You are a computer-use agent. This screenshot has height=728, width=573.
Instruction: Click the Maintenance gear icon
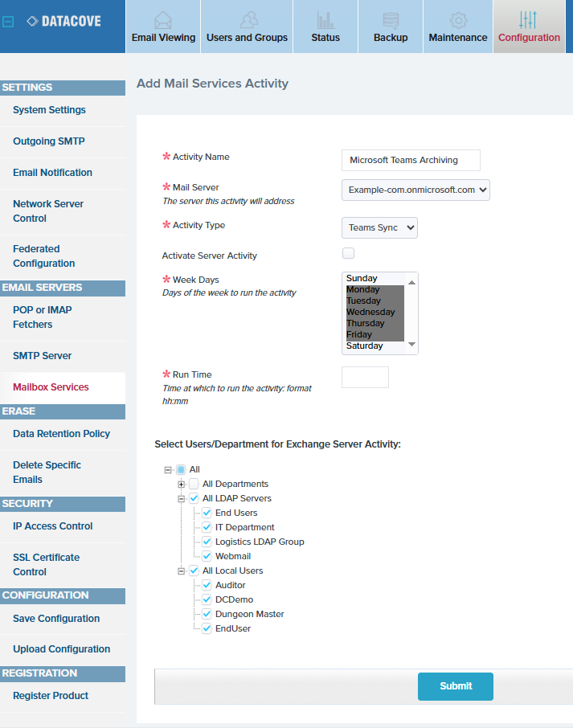point(458,19)
